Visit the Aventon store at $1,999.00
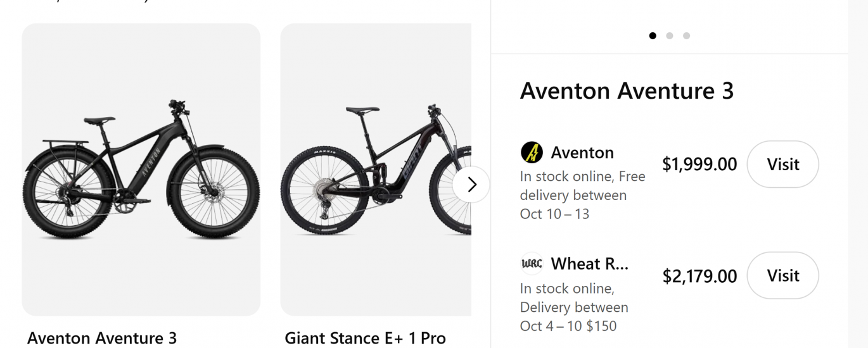Viewport: 868px width, 348px height. (x=782, y=165)
